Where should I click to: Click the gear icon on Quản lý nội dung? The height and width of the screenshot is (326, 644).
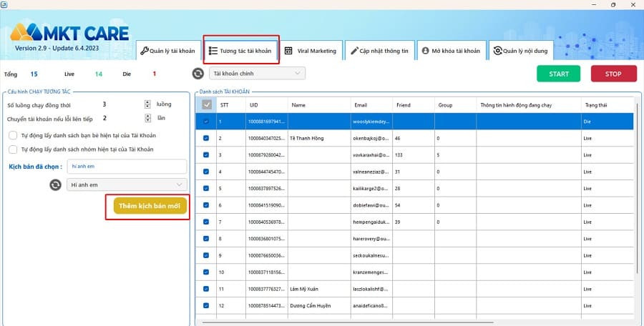497,51
